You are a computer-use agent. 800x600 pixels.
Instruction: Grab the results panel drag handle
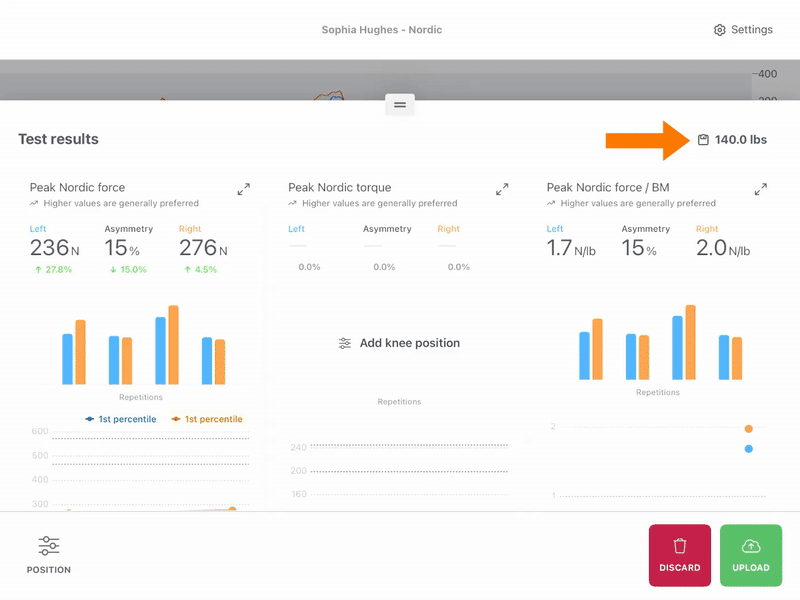point(400,105)
